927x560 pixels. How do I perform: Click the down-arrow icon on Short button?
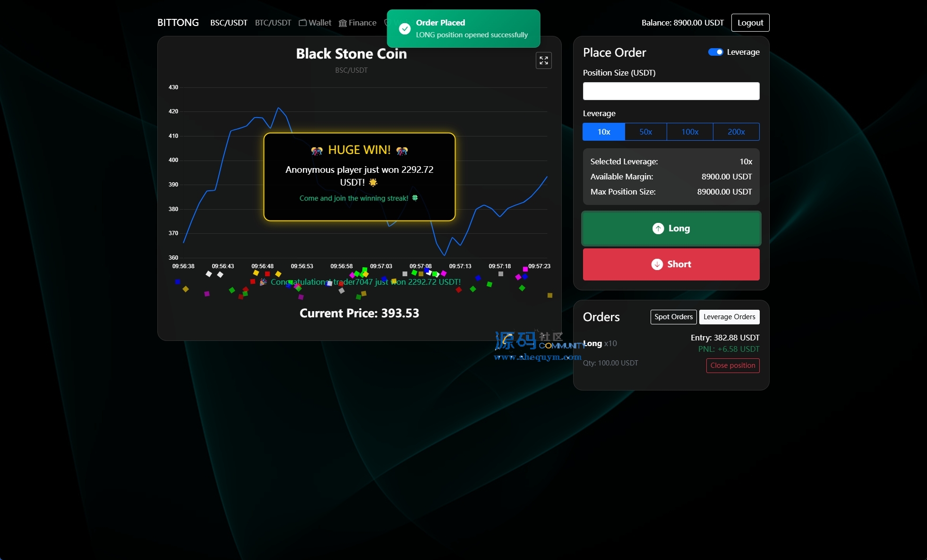(657, 264)
